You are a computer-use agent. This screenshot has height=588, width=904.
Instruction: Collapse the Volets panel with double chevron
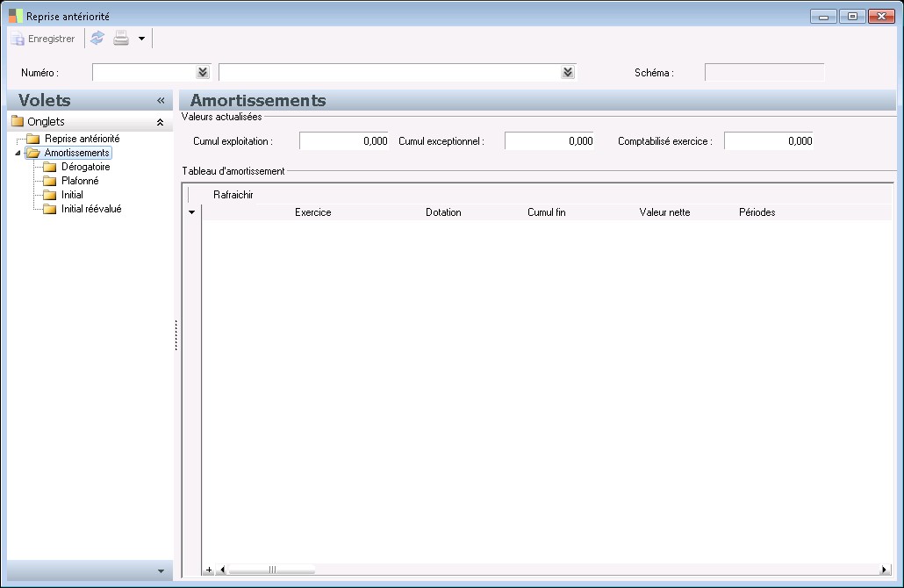[x=161, y=100]
